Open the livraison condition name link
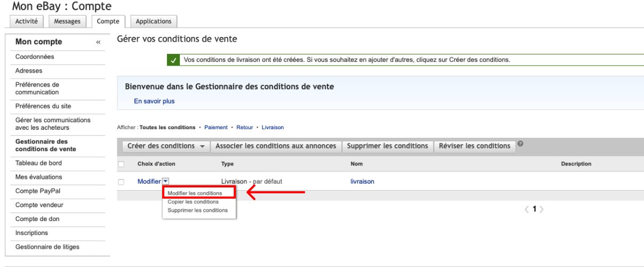This screenshot has width=644, height=267. [x=362, y=182]
